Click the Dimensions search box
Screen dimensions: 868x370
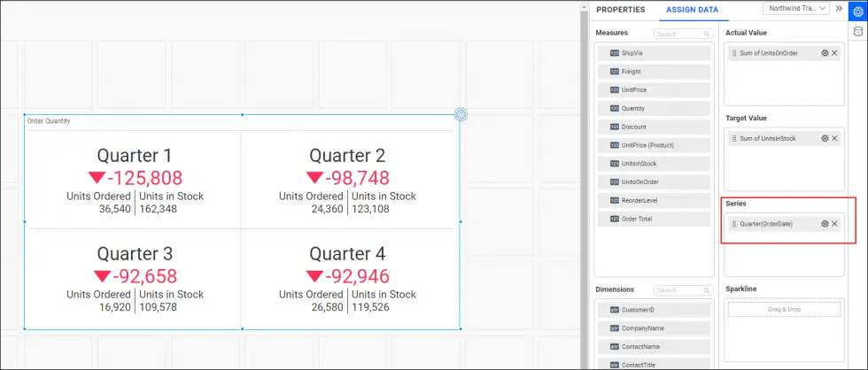point(682,290)
